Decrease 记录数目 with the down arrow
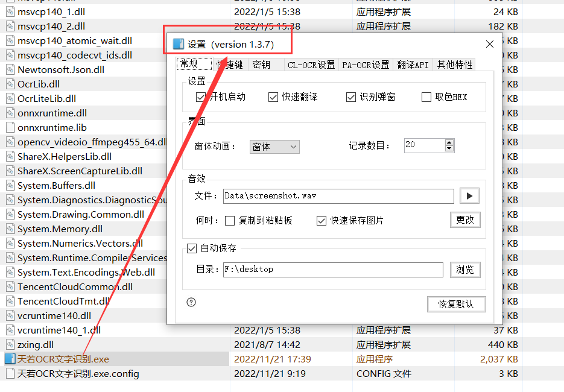This screenshot has height=392, width=564. 449,148
